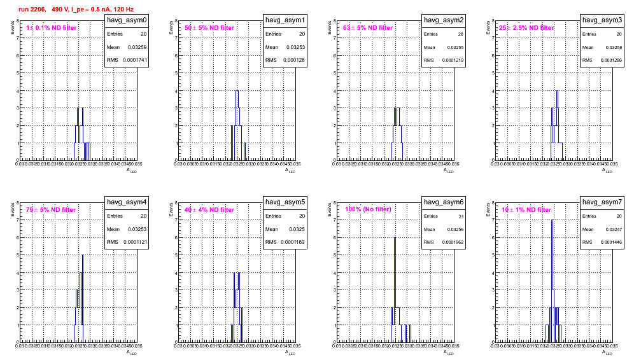Click Mean 0.03258 in havg_asym3 stats
The image size is (634, 364).
pyautogui.click(x=602, y=47)
